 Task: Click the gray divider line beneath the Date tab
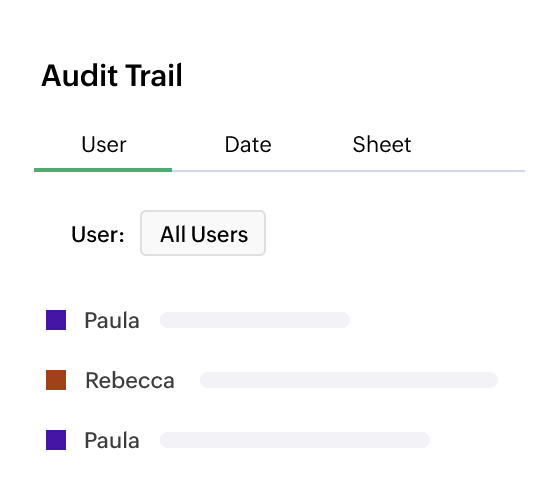pyautogui.click(x=248, y=171)
